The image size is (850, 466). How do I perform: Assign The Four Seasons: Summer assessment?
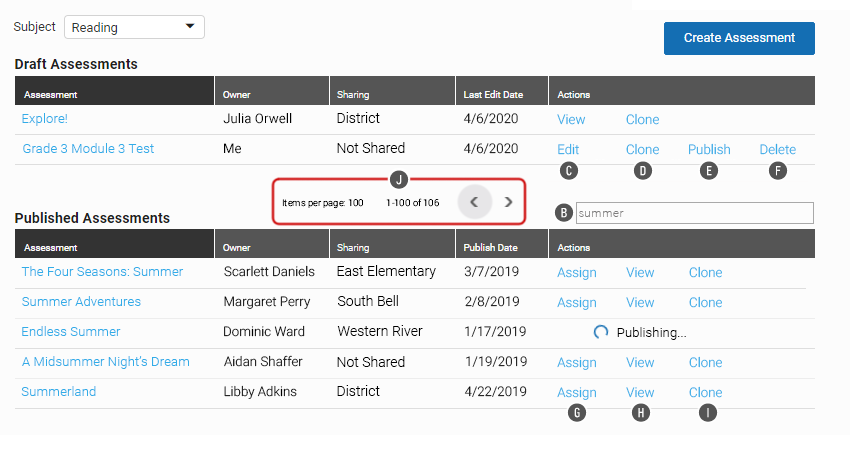577,273
